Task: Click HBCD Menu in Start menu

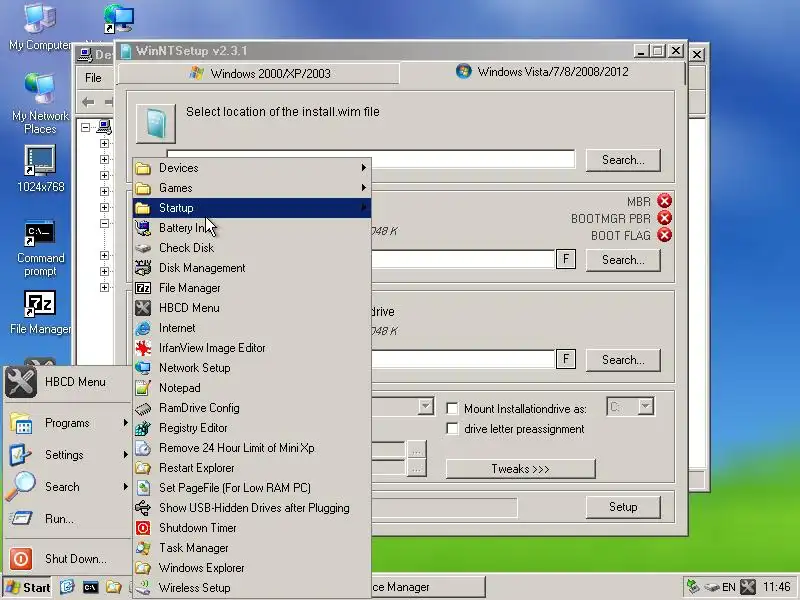Action: pyautogui.click(x=67, y=382)
